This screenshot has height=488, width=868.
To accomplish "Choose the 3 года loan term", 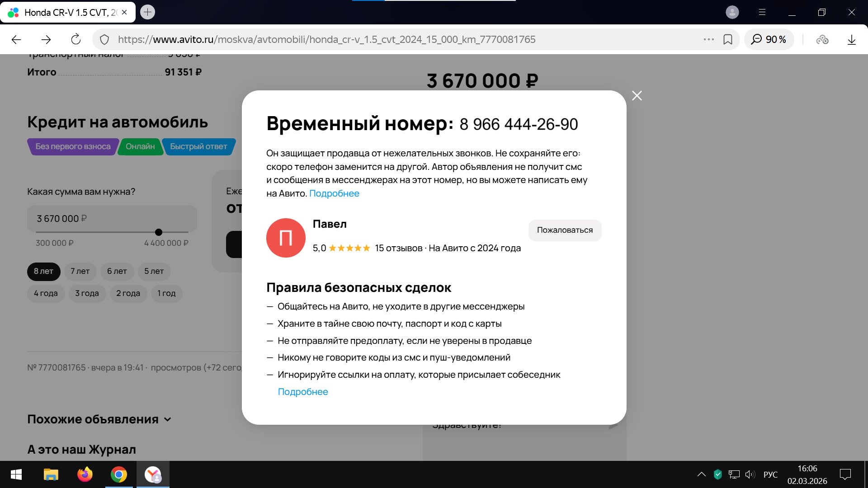I will [x=87, y=293].
